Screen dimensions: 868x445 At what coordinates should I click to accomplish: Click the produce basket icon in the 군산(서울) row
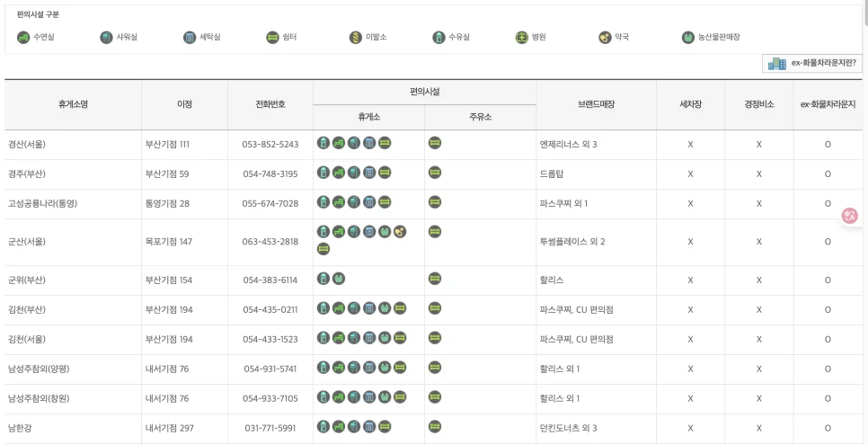(x=385, y=232)
